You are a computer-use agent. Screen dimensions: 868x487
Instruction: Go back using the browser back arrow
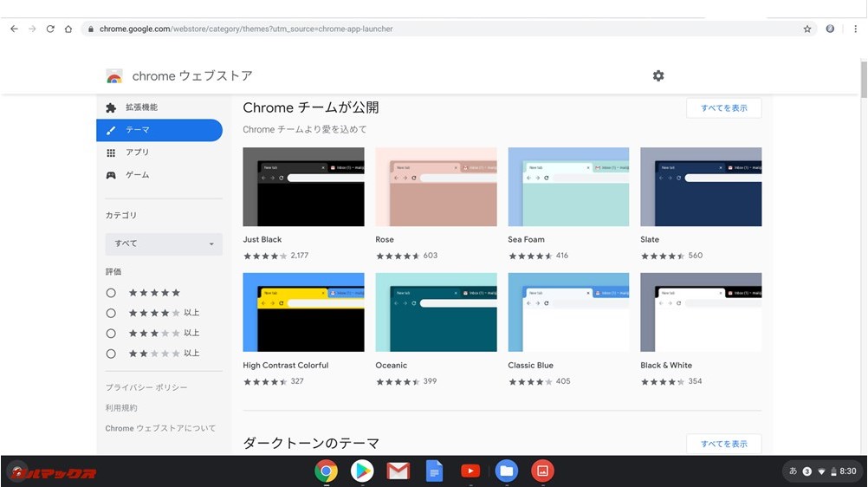click(15, 29)
